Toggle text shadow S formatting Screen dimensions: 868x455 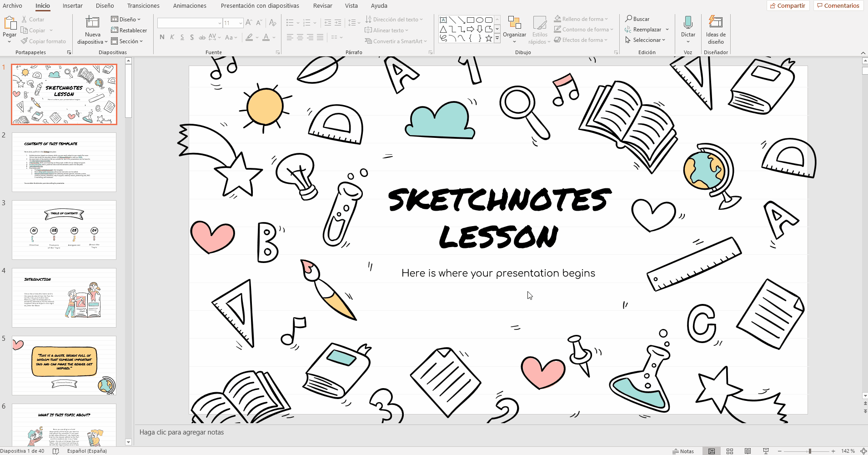pos(192,37)
